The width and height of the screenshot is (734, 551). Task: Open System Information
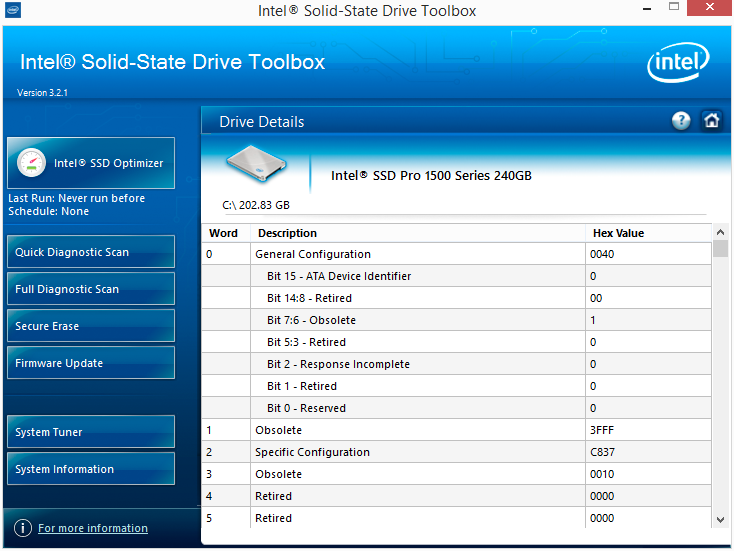point(91,469)
